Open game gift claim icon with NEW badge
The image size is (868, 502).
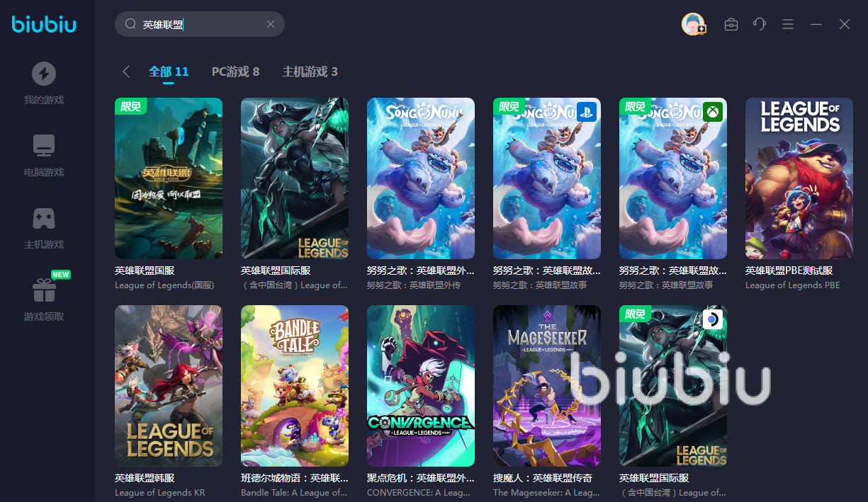44,290
